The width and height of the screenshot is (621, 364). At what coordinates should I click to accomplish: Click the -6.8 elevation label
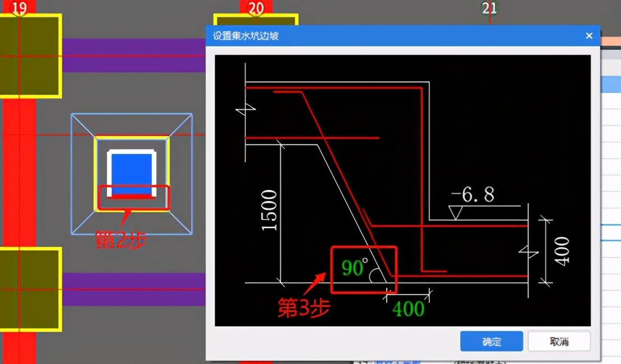[473, 194]
